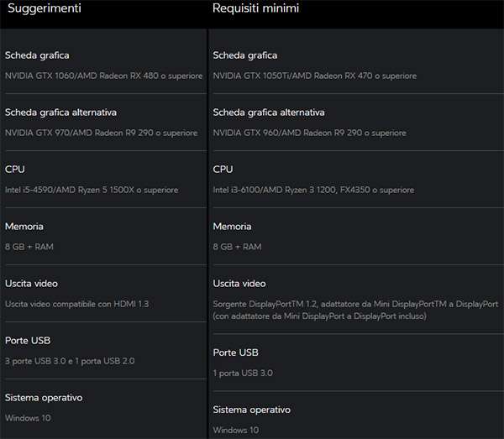Select the NVIDIA GTX 1060/AMD Radeon RX 480 text
The height and width of the screenshot is (439, 504).
103,76
